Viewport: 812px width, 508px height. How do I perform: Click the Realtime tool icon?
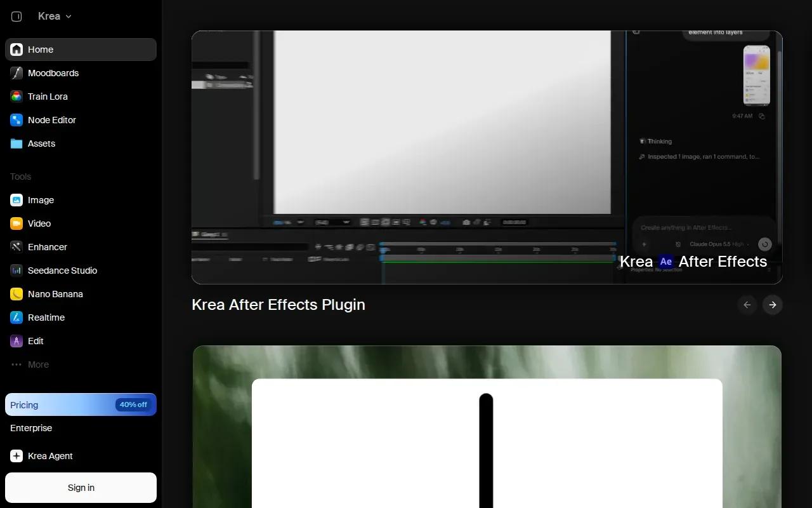(16, 317)
